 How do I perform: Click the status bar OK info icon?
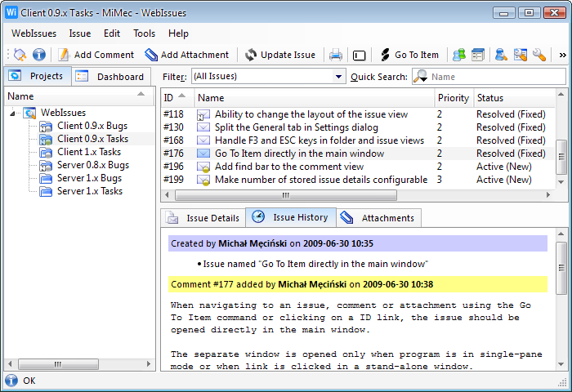point(11,381)
